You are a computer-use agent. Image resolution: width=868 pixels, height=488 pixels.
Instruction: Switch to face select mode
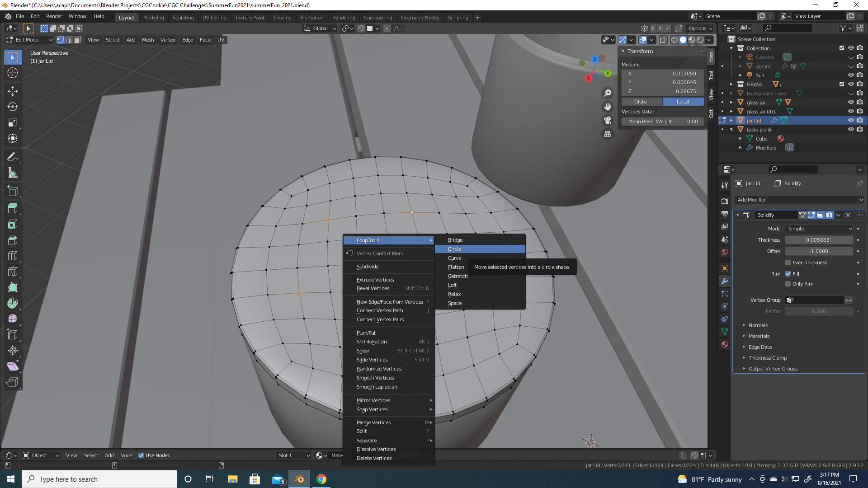click(x=78, y=40)
